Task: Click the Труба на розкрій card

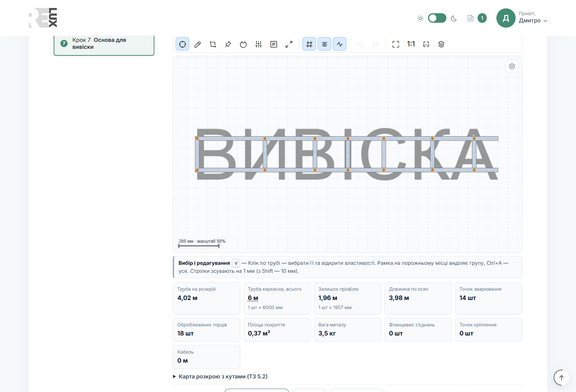Action: (206, 298)
